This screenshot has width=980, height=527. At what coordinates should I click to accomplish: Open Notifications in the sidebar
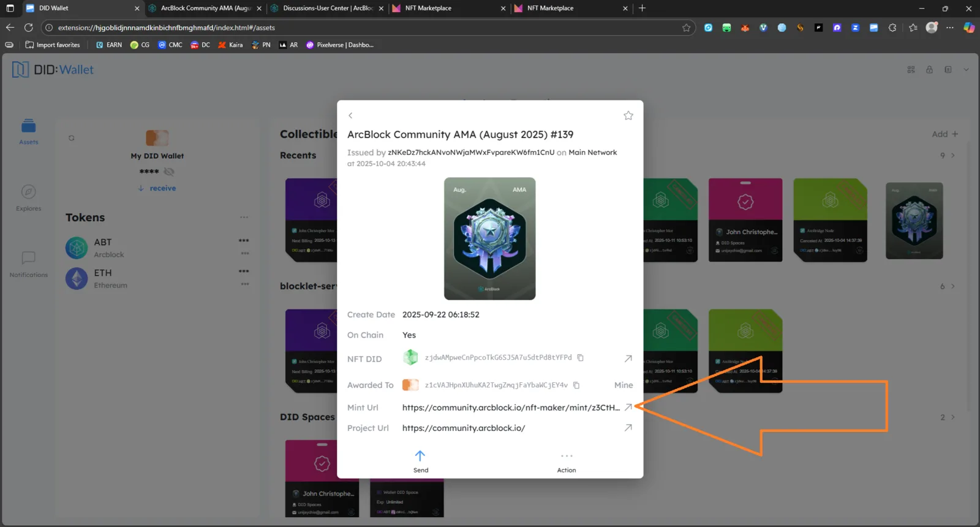28,264
